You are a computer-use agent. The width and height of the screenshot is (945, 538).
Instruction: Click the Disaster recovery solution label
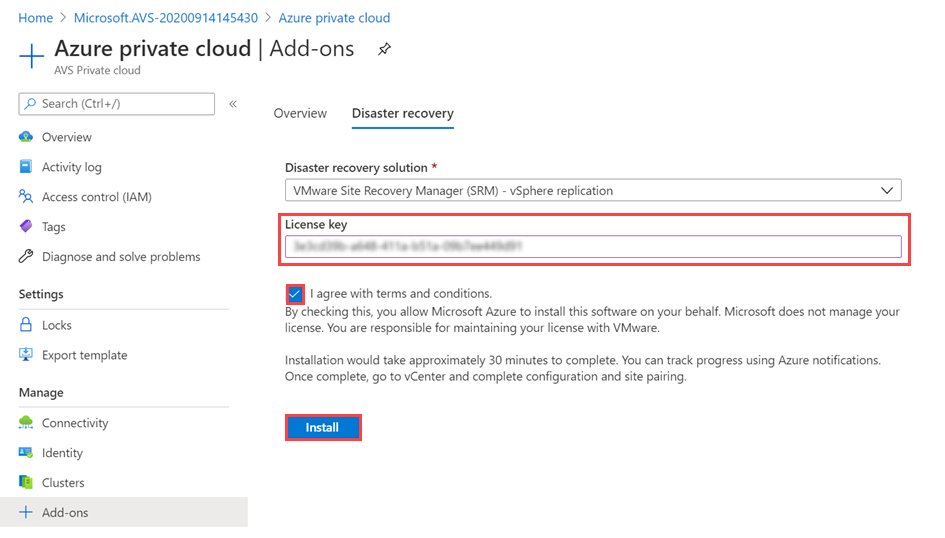pos(356,167)
